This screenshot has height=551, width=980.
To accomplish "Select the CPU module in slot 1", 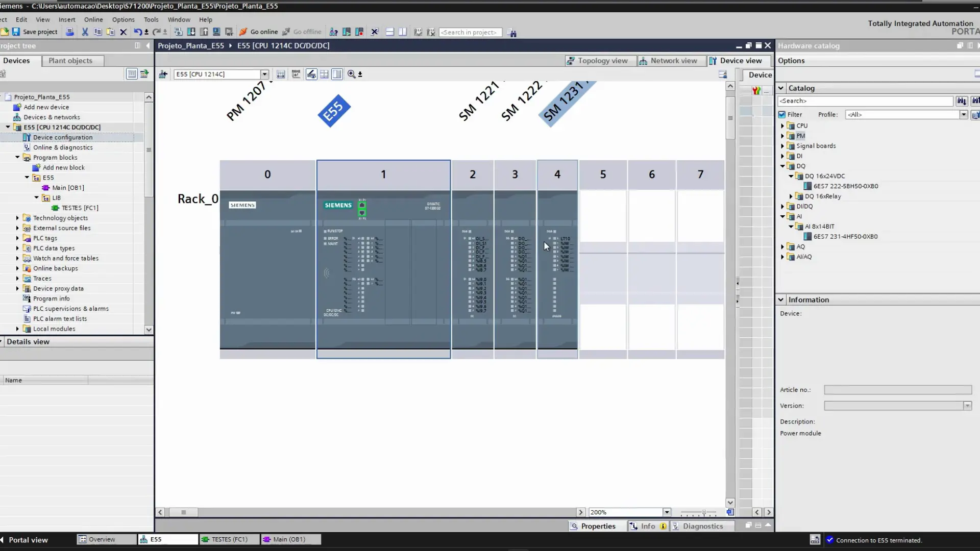I will coord(383,270).
